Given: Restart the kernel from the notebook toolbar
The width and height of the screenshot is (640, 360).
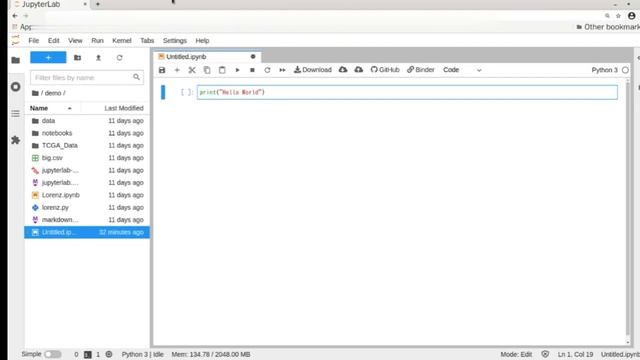Looking at the screenshot, I should coord(267,70).
